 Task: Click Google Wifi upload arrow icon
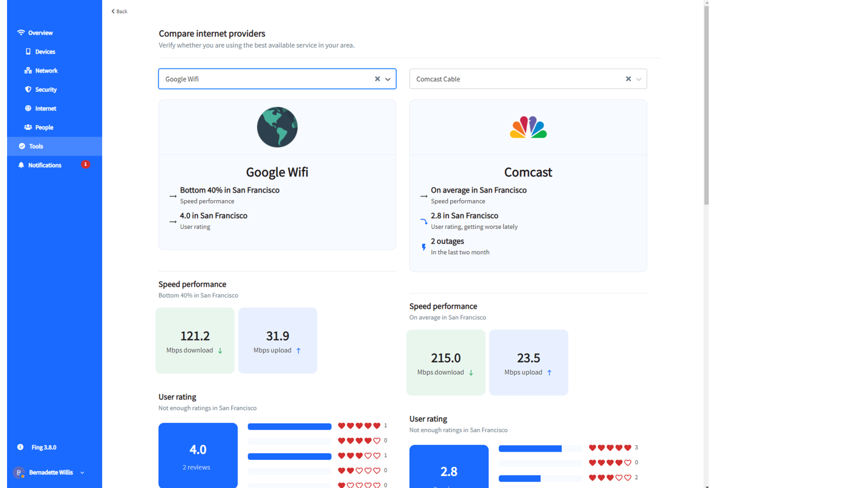point(298,351)
